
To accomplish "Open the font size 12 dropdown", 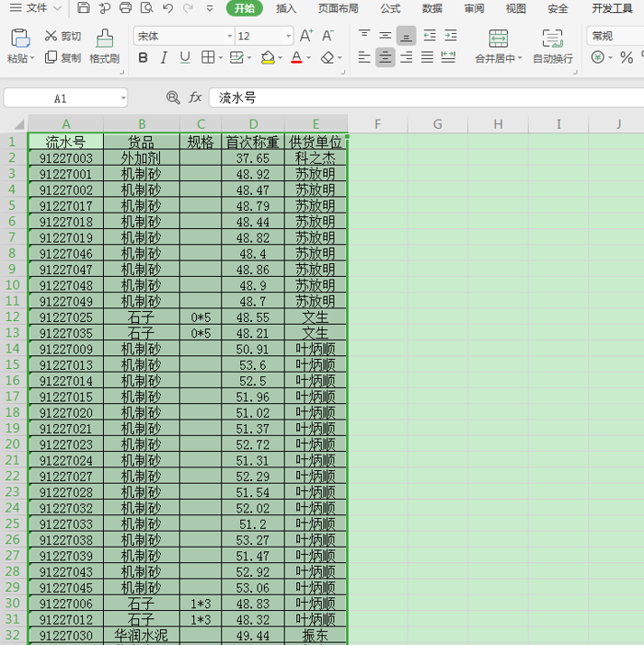I will pyautogui.click(x=289, y=36).
